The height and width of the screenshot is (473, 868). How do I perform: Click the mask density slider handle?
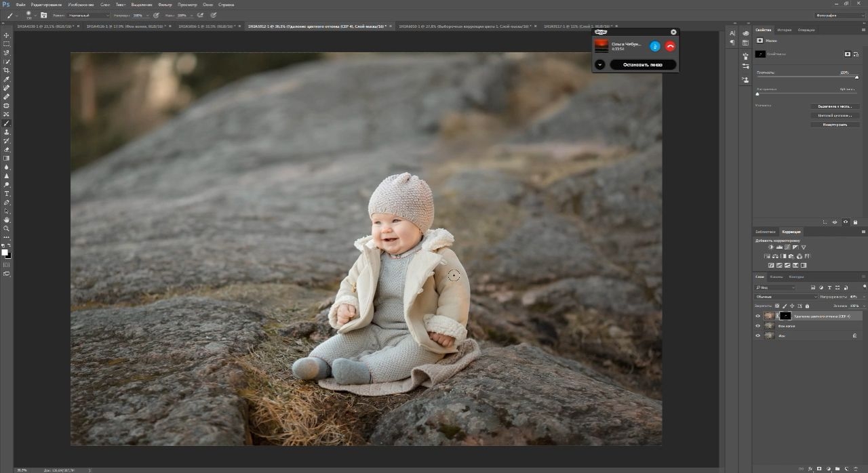pos(856,77)
